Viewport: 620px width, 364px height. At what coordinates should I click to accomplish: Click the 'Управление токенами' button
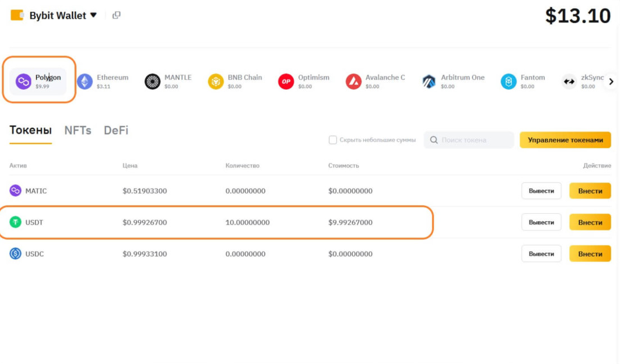tap(565, 140)
